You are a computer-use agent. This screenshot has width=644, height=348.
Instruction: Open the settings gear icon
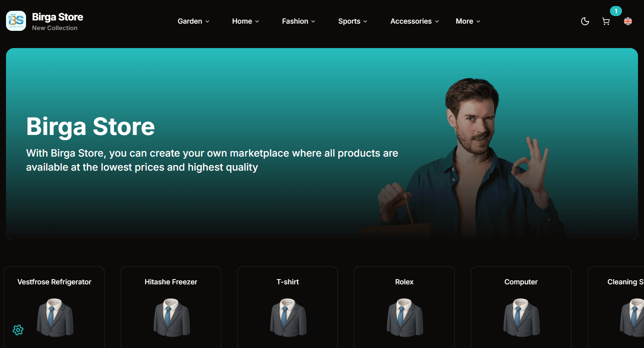18,330
